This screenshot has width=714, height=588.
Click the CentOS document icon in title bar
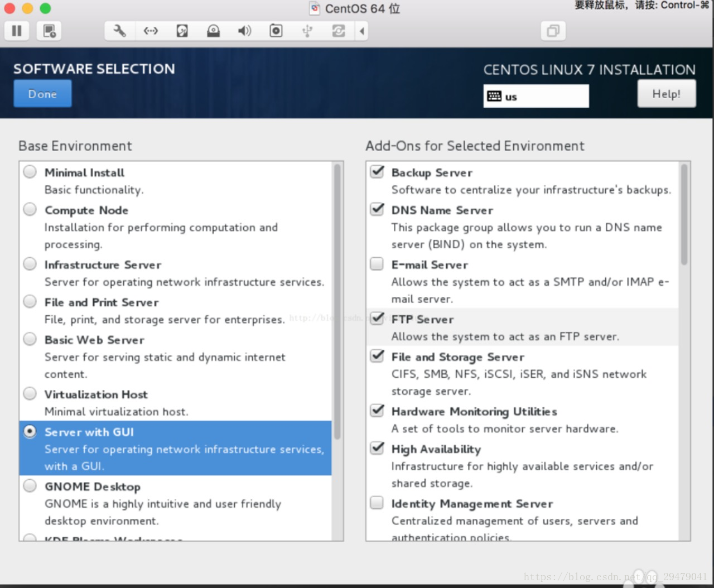[x=315, y=8]
